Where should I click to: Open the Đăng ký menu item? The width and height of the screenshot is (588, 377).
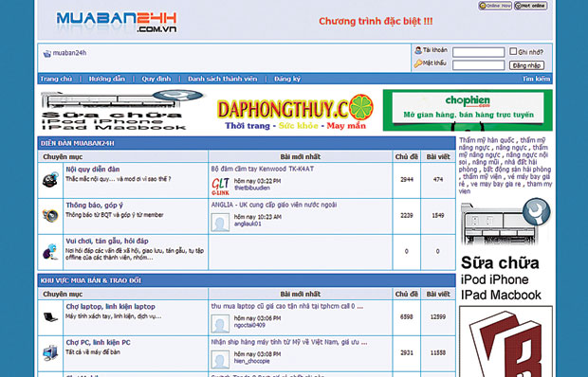(x=286, y=79)
